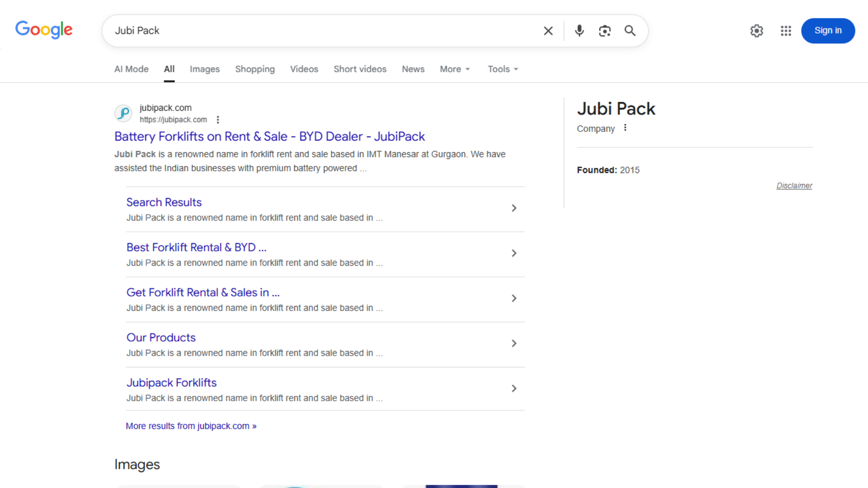Start voice search with microphone icon
This screenshot has width=868, height=488.
click(579, 31)
